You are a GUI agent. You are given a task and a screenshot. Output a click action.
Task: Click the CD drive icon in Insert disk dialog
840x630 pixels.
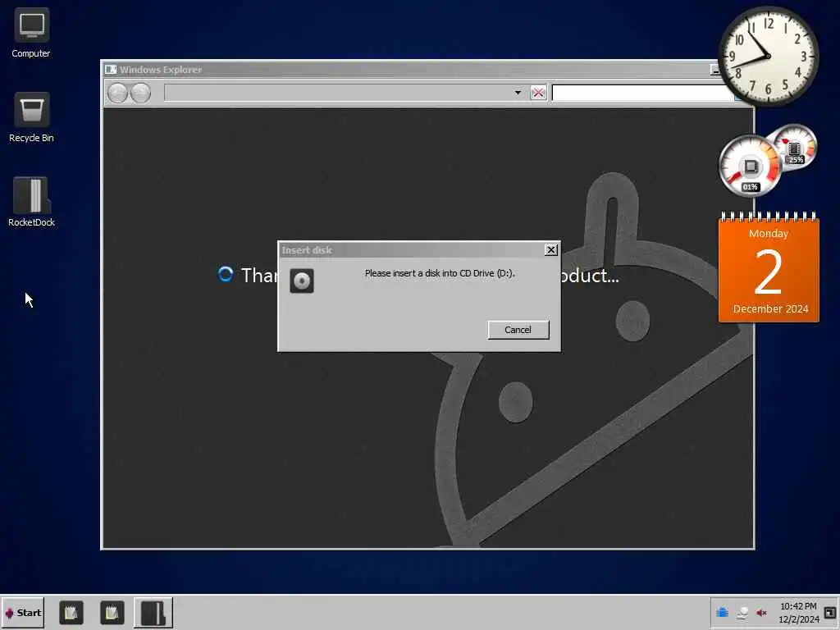[302, 281]
